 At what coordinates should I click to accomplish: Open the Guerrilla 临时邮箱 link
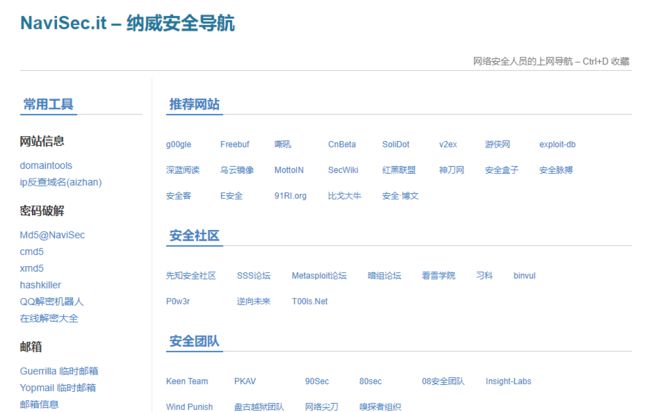[59, 371]
